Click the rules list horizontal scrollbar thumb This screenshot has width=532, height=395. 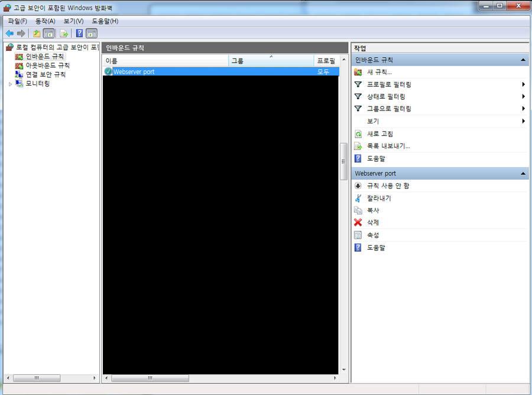[x=150, y=378]
